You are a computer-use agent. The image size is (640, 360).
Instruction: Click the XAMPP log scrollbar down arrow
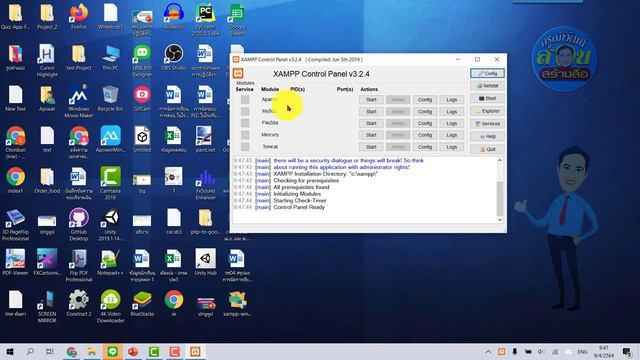(x=500, y=220)
